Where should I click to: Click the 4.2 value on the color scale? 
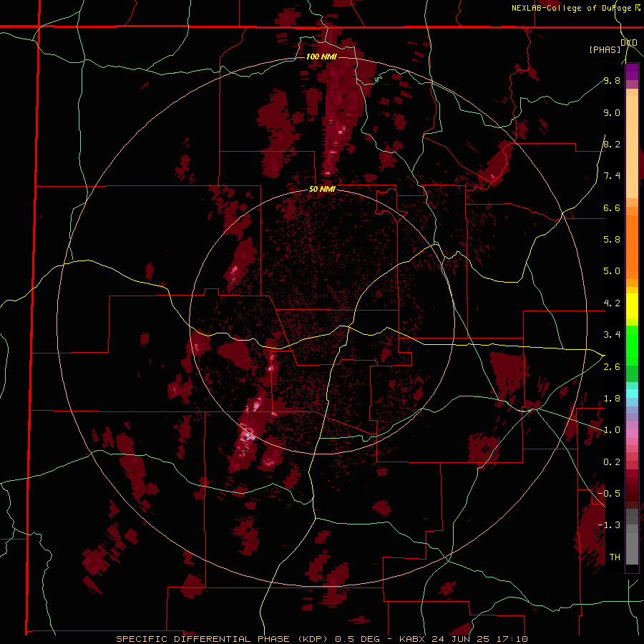[612, 303]
